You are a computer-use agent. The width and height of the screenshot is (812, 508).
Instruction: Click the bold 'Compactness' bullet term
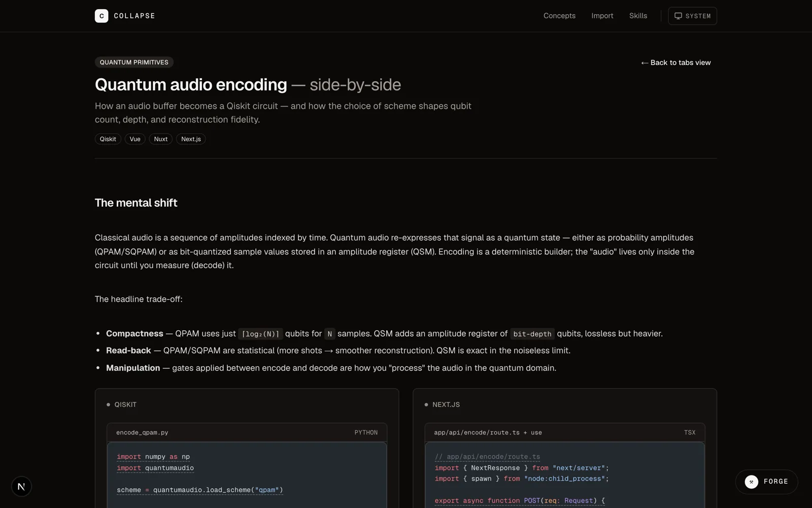134,334
